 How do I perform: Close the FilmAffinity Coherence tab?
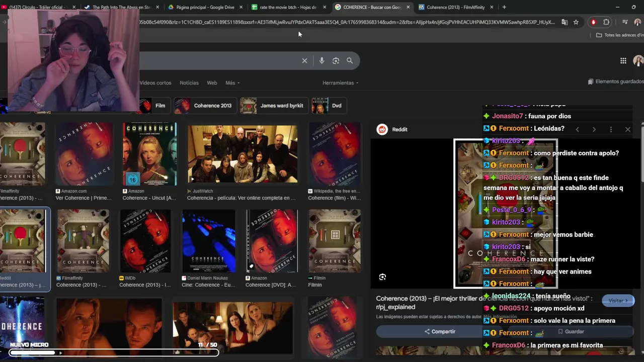click(492, 7)
